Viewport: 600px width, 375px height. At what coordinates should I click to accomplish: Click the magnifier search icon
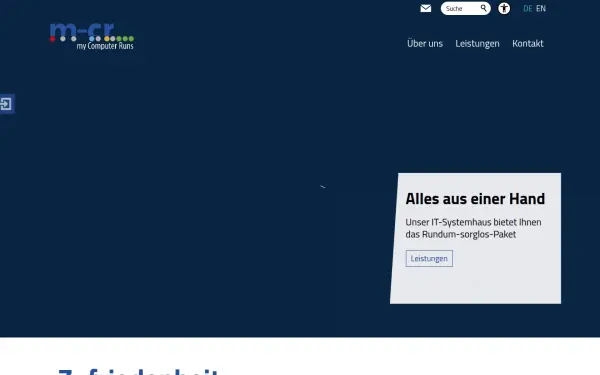coord(484,8)
